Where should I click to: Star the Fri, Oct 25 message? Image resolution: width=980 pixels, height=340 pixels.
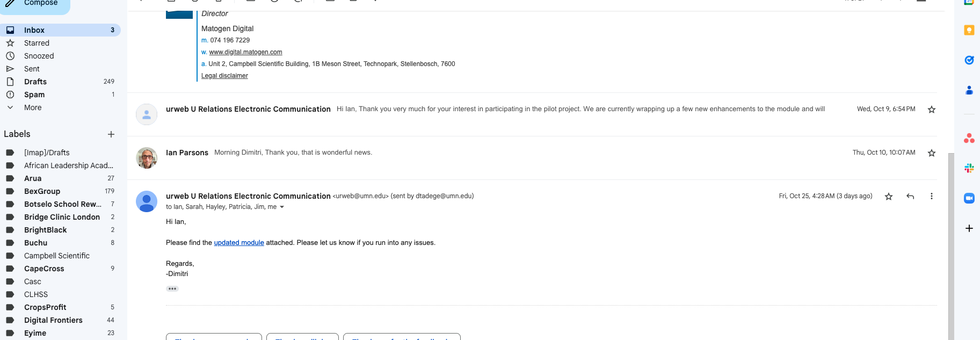(x=889, y=197)
